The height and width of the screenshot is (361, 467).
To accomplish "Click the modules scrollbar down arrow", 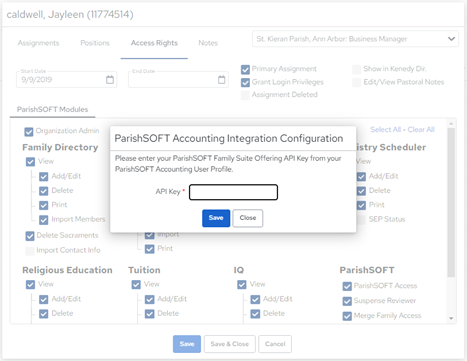I will (x=451, y=318).
